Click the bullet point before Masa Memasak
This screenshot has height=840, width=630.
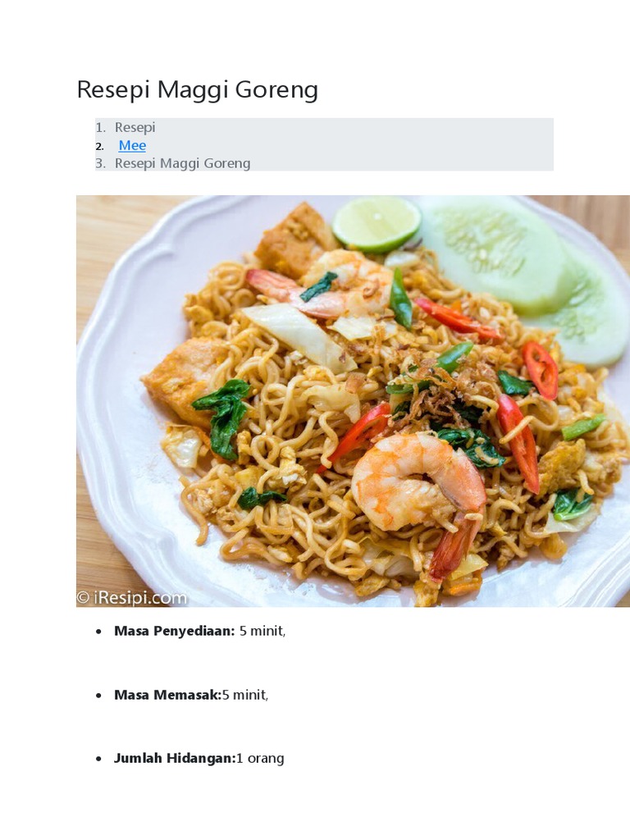(x=98, y=696)
